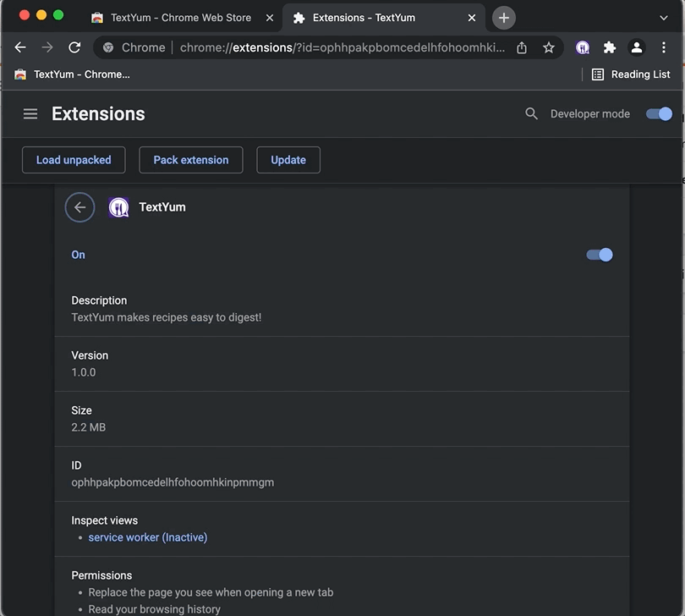Click the extension ID text ophhpakpbomcedelhfohoomhkinpmmgm
The width and height of the screenshot is (685, 616).
173,482
